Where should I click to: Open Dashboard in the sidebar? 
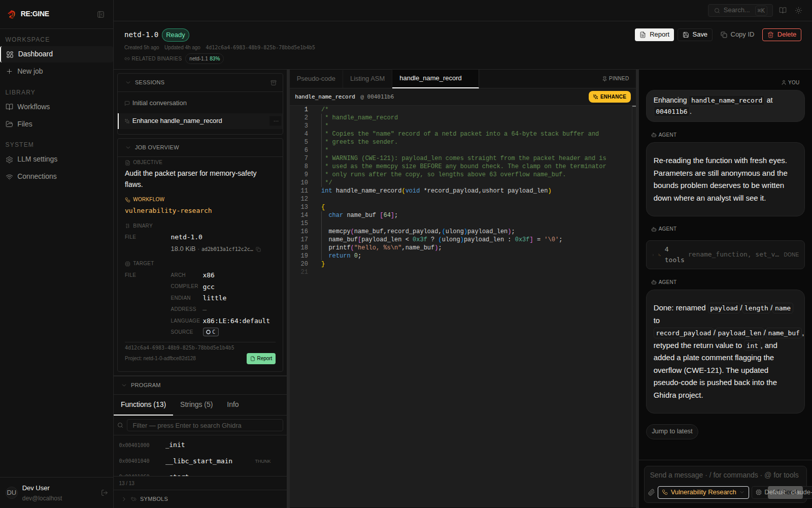(x=56, y=54)
